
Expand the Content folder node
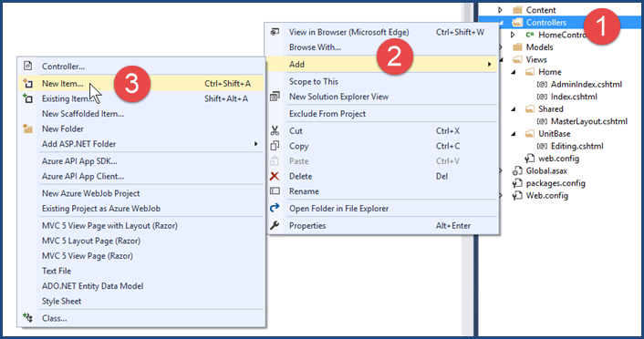click(x=500, y=10)
